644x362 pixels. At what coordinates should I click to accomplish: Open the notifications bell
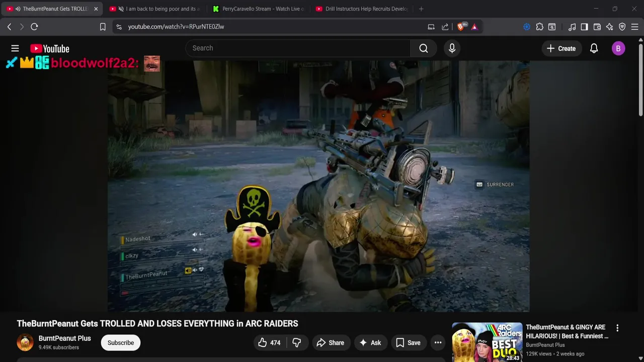pyautogui.click(x=594, y=48)
